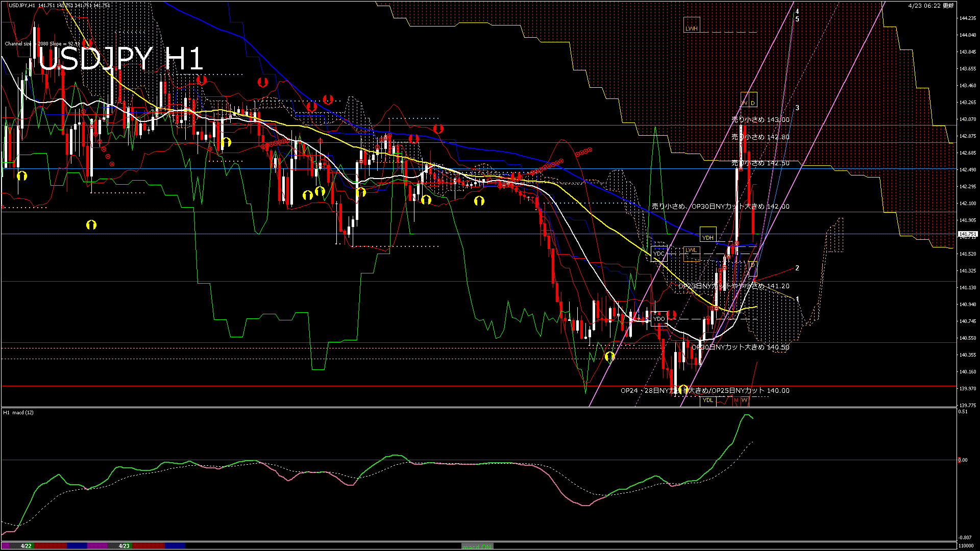
Task: Click the 144.235 price axis value
Action: [x=968, y=18]
